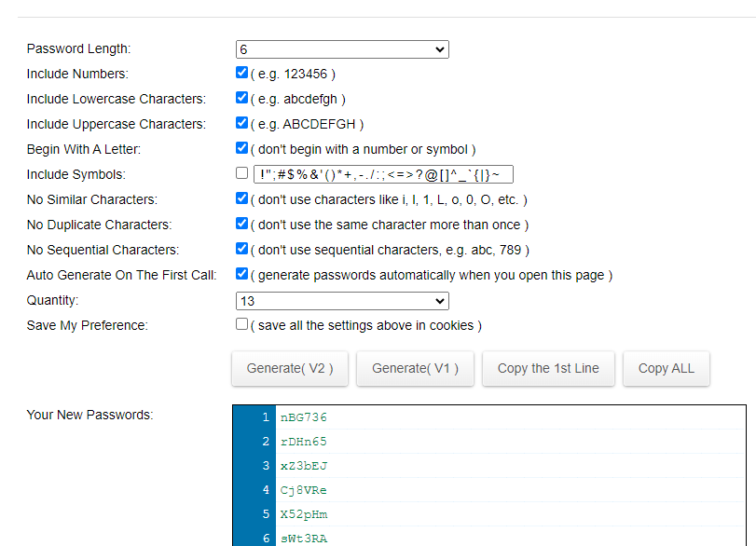Screen dimensions: 756x546
Task: Uncheck No Sequential Characters
Action: 242,249
